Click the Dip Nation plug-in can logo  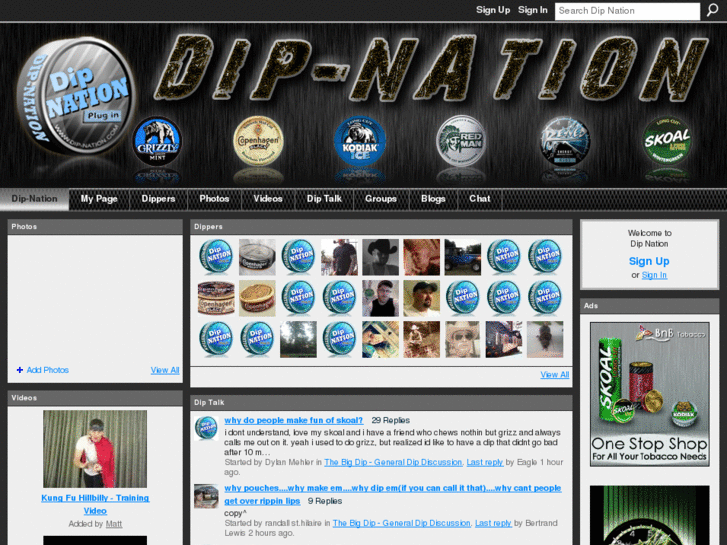click(x=77, y=95)
